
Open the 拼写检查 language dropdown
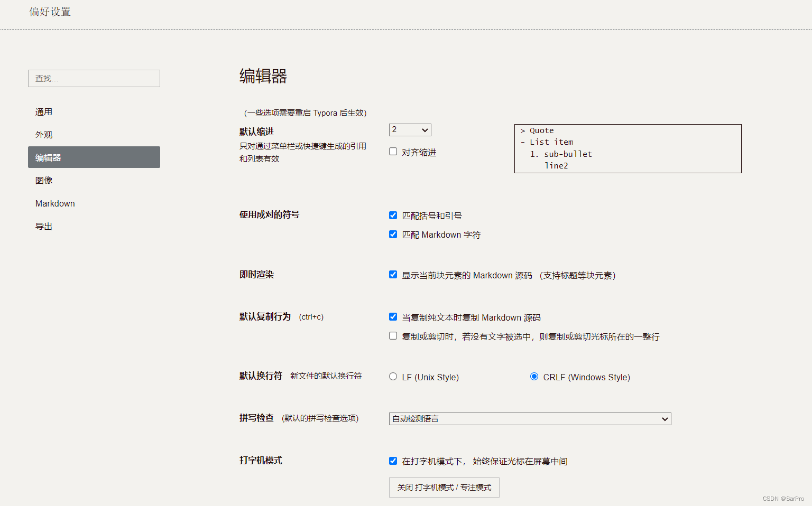530,419
